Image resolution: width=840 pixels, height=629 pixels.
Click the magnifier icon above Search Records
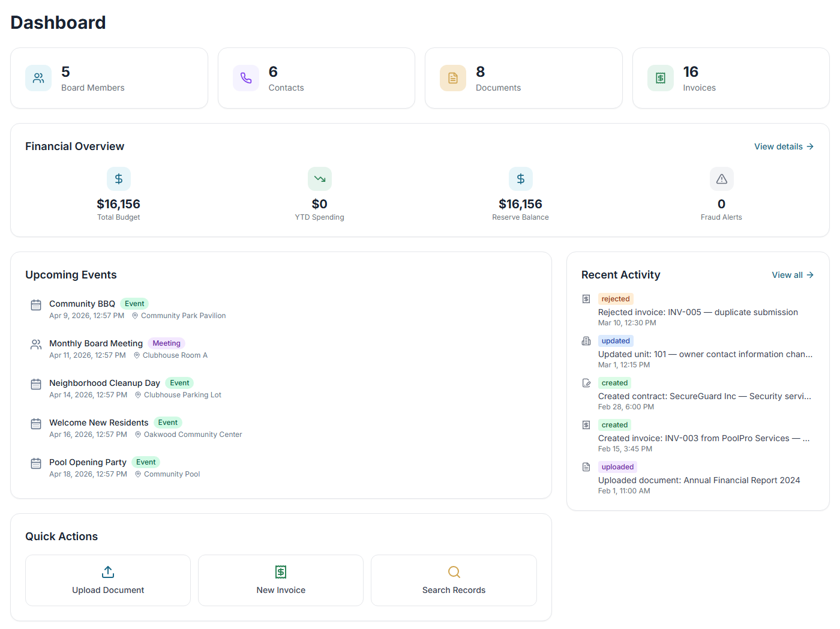(x=454, y=572)
